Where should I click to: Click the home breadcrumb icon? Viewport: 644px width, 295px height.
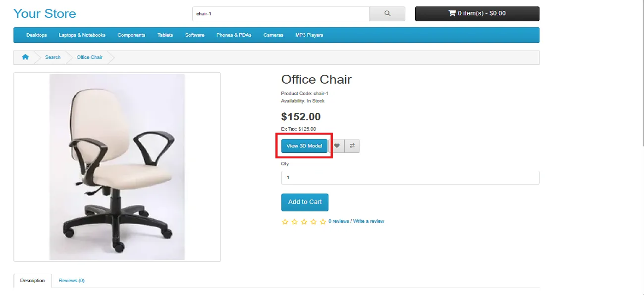tap(25, 57)
